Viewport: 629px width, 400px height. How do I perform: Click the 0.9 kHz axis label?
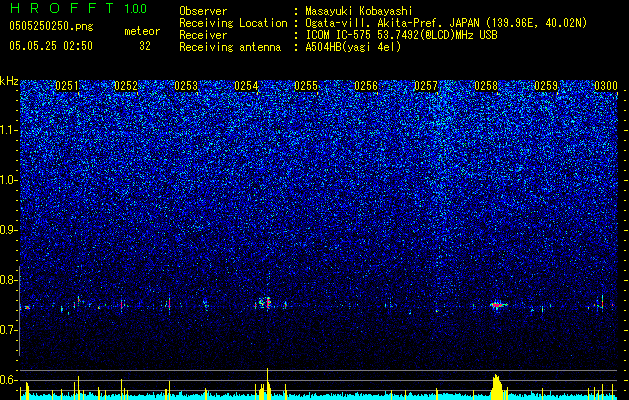pyautogui.click(x=9, y=230)
